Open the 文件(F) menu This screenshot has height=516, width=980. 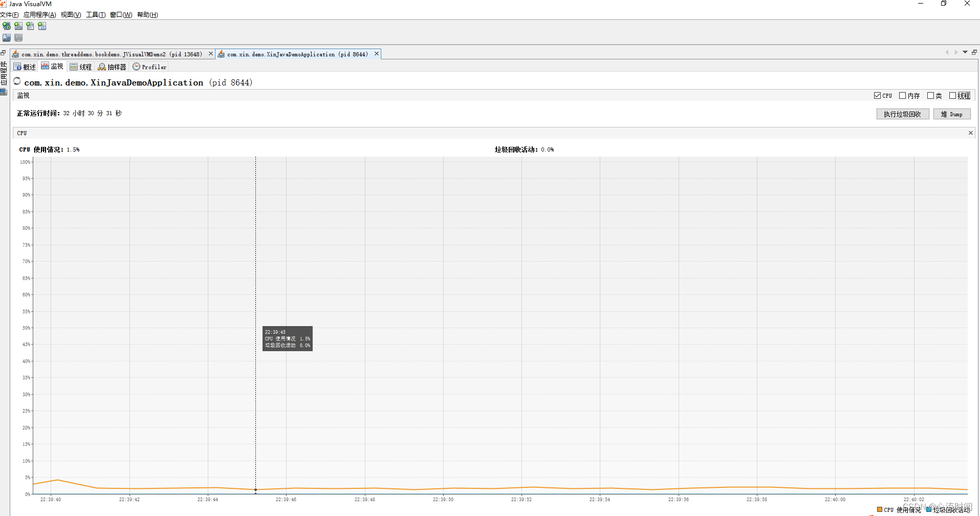tap(9, 15)
